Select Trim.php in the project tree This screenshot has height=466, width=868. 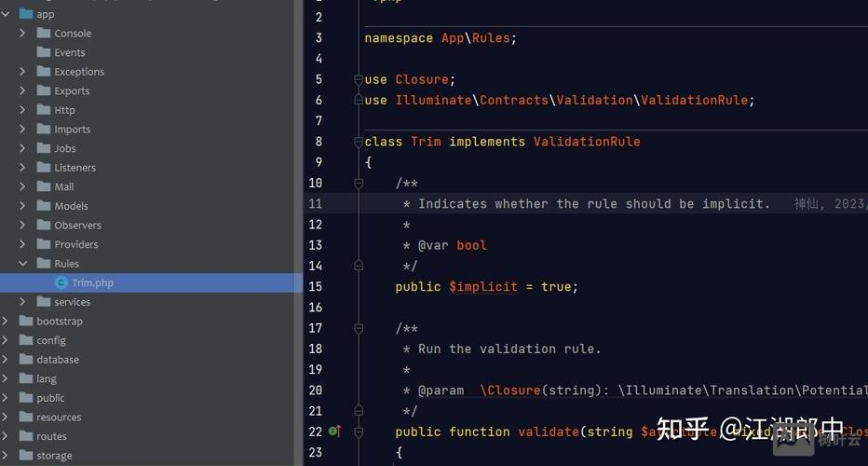tap(92, 282)
